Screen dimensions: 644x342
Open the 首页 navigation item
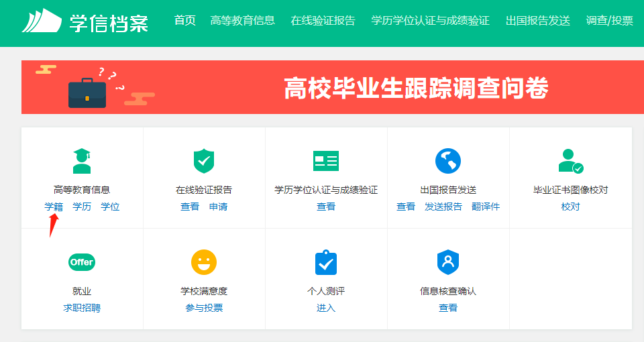(x=185, y=20)
